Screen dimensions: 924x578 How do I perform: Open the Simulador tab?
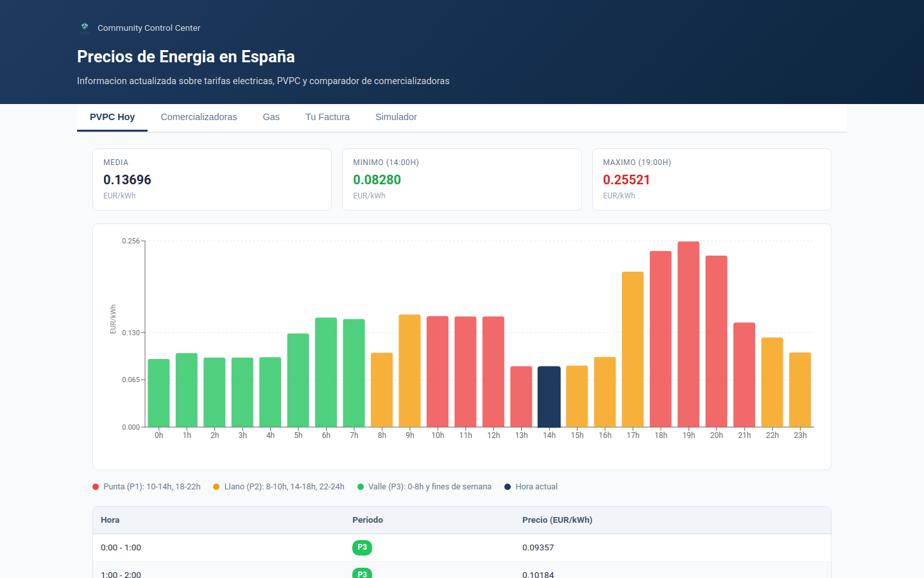coord(396,117)
